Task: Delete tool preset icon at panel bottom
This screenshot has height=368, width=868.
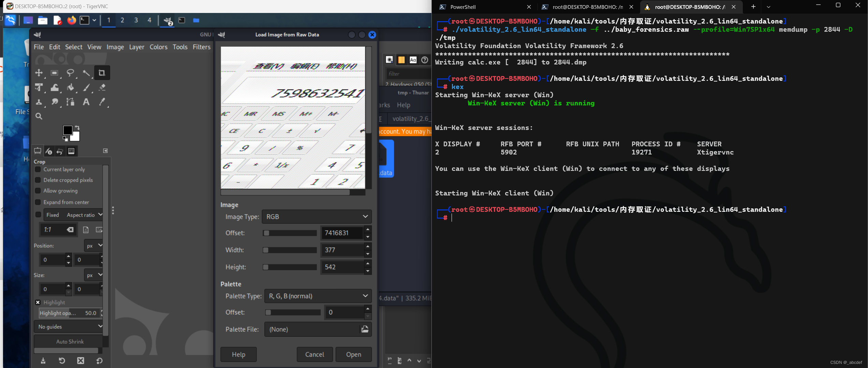Action: click(80, 360)
